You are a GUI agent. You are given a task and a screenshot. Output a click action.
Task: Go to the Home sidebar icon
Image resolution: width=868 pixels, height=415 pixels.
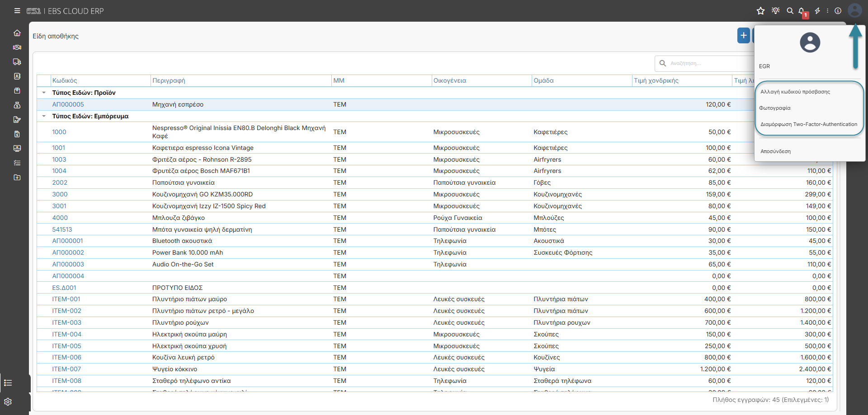[x=17, y=33]
